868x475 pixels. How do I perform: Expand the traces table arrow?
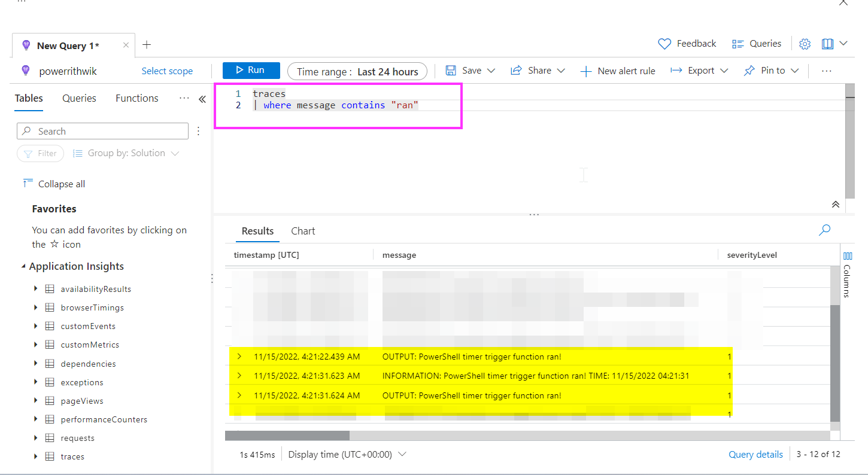coord(36,456)
